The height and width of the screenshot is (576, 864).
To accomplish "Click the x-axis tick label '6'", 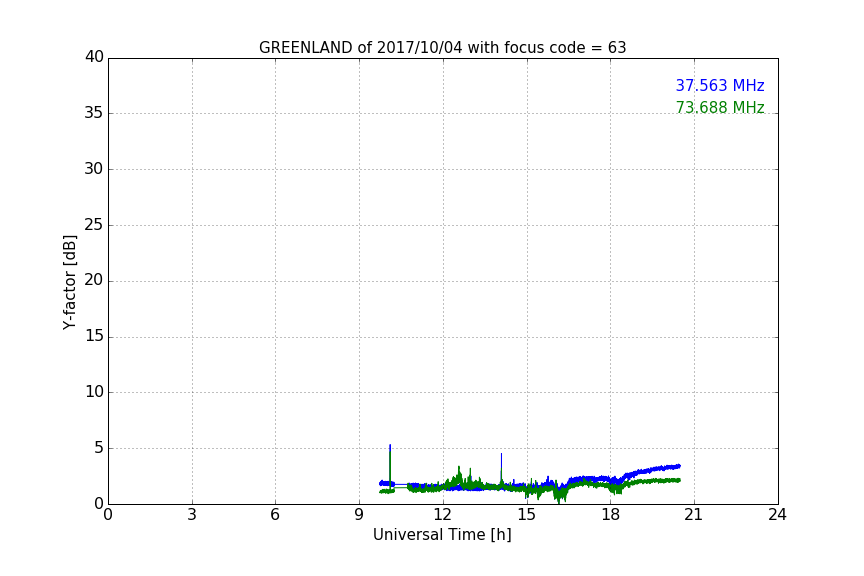I will point(275,515).
